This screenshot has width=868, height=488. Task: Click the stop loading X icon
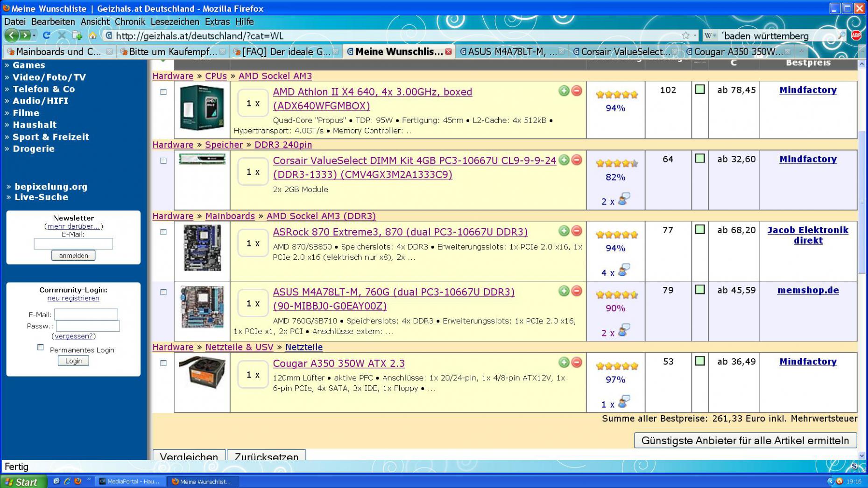click(x=62, y=35)
